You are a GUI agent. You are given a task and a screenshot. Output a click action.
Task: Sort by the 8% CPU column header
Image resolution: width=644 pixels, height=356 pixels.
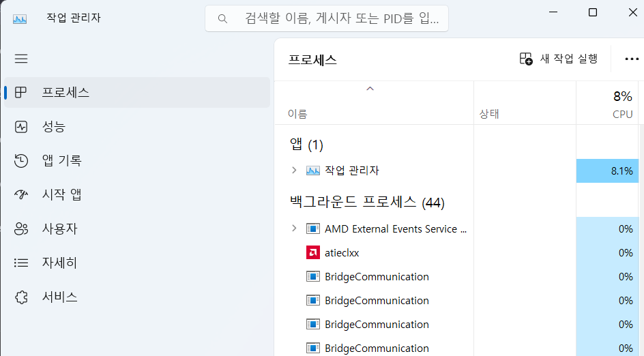click(607, 103)
